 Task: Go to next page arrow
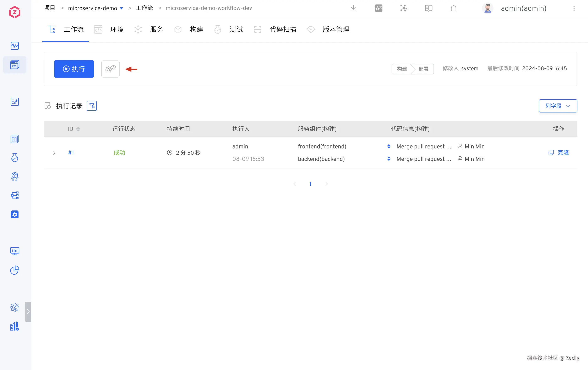click(x=326, y=184)
